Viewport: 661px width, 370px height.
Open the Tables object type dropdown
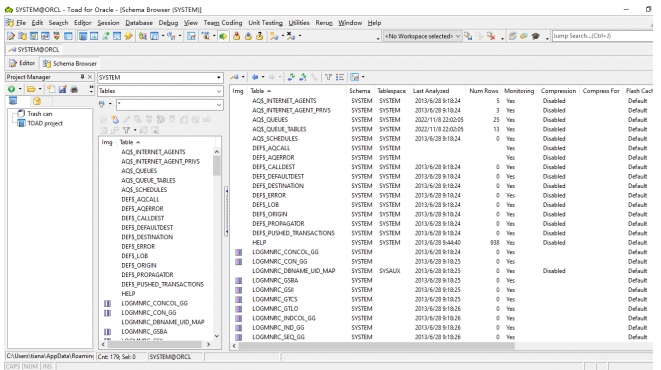coord(218,91)
